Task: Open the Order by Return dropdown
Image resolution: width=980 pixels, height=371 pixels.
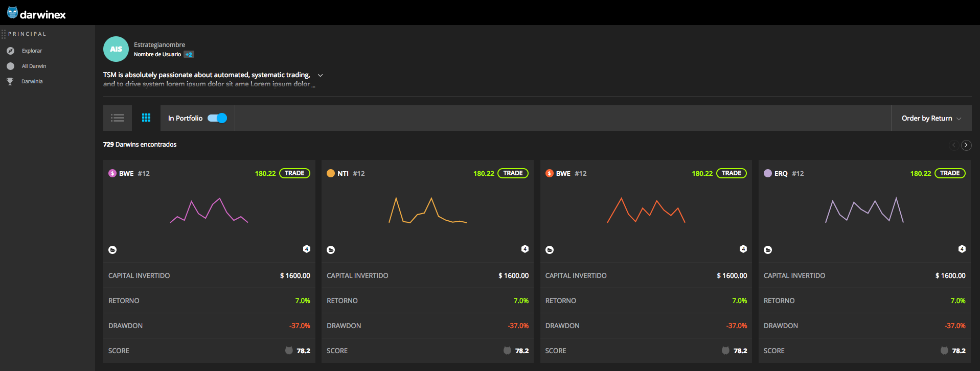Action: (931, 118)
